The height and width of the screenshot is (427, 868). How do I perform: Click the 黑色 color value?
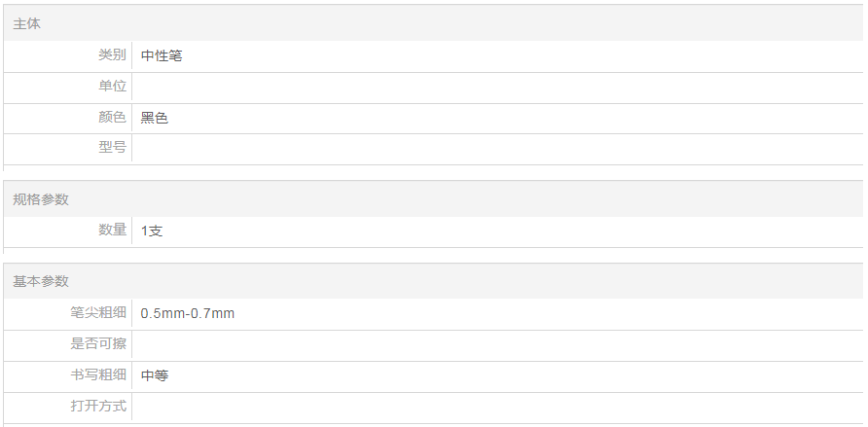155,118
